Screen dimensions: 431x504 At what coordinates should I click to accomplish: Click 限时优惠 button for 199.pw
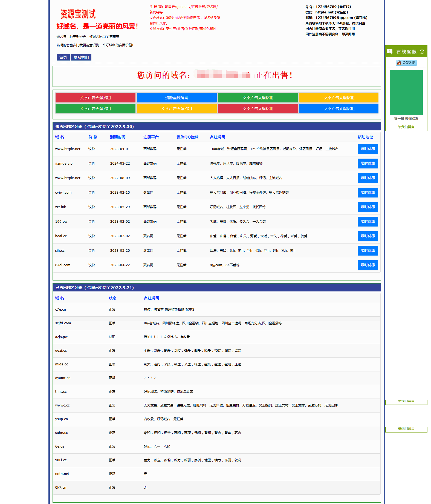pos(368,222)
